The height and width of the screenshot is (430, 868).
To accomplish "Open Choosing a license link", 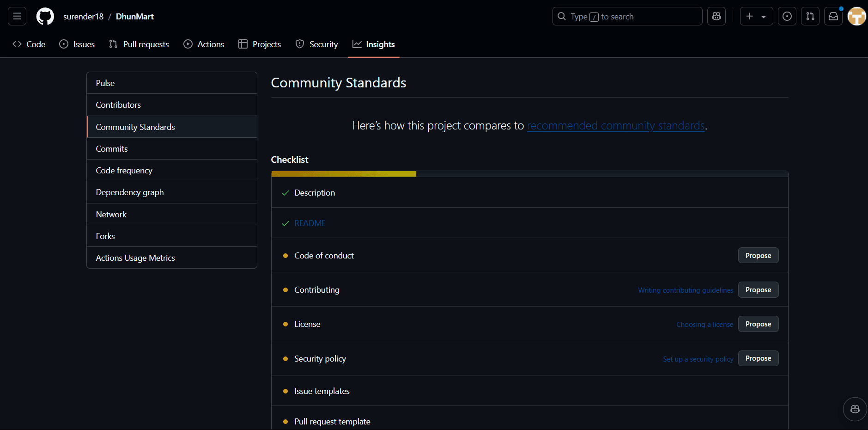I will (705, 325).
